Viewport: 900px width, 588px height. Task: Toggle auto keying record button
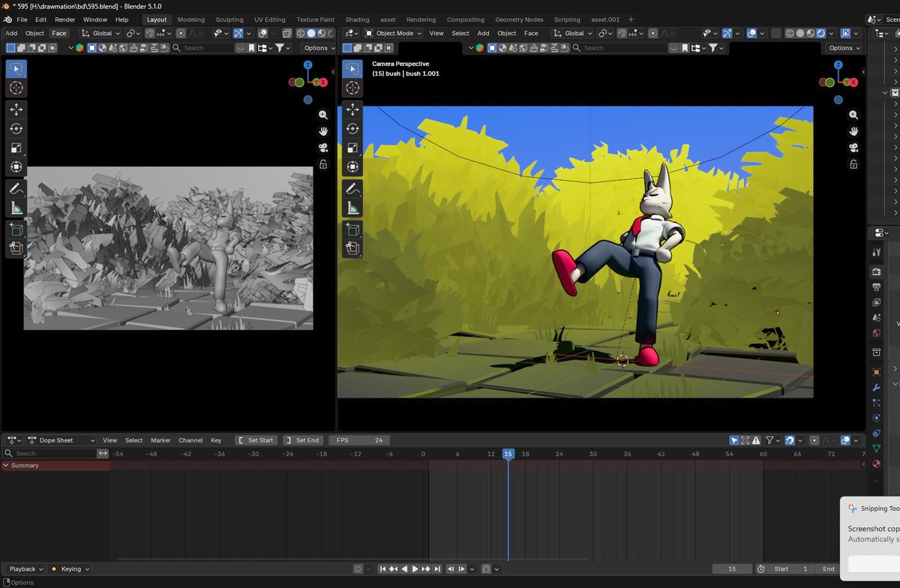click(358, 569)
